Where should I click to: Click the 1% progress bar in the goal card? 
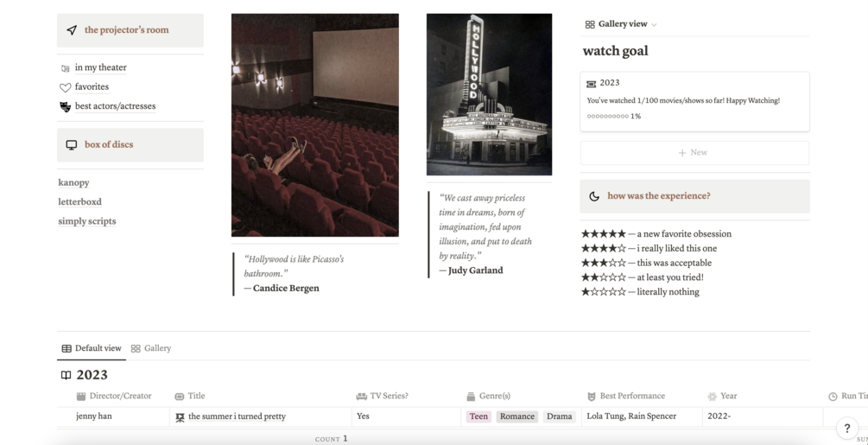coord(613,117)
